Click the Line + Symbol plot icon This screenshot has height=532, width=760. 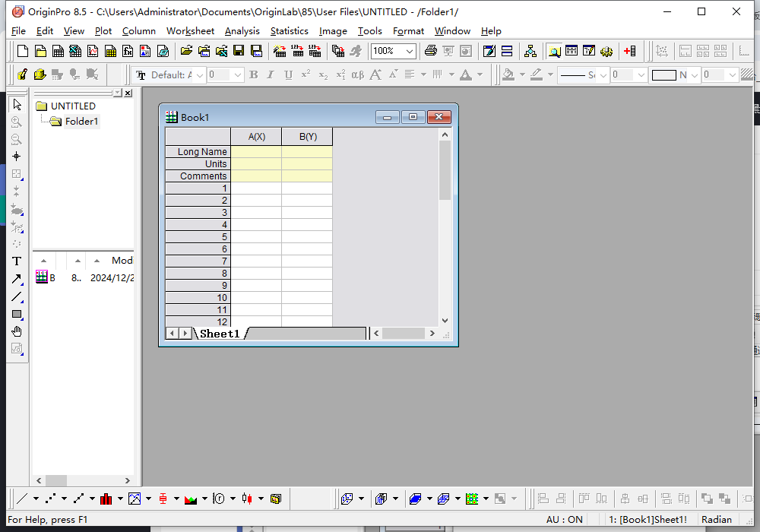[x=78, y=499]
